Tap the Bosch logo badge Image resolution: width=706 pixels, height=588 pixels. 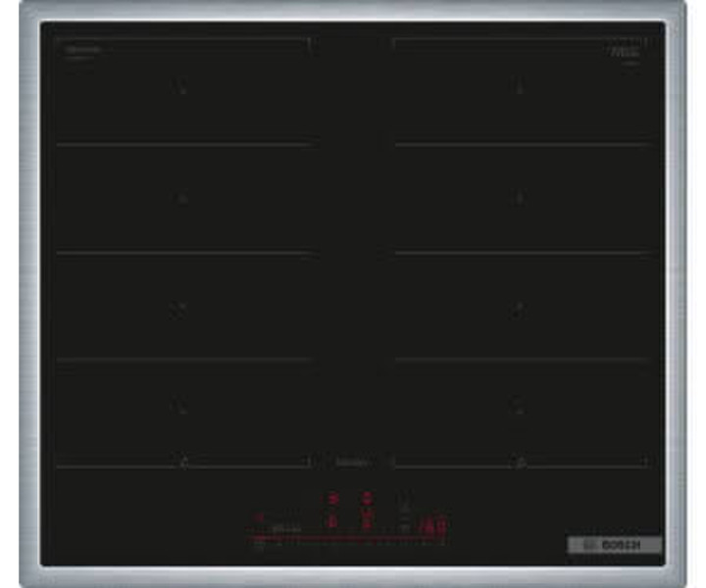(614, 545)
